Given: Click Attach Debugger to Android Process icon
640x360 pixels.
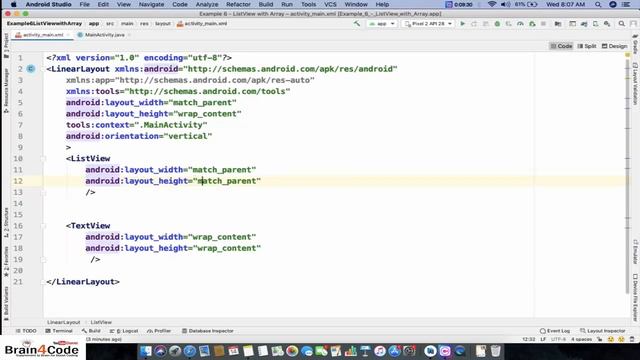Looking at the screenshot, I should point(532,24).
